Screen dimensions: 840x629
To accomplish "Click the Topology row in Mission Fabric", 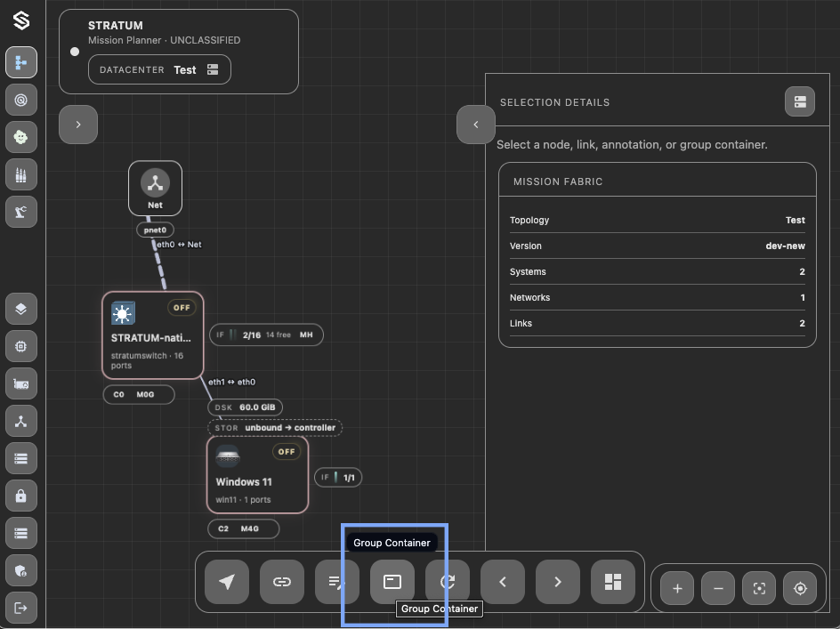I will (x=658, y=221).
